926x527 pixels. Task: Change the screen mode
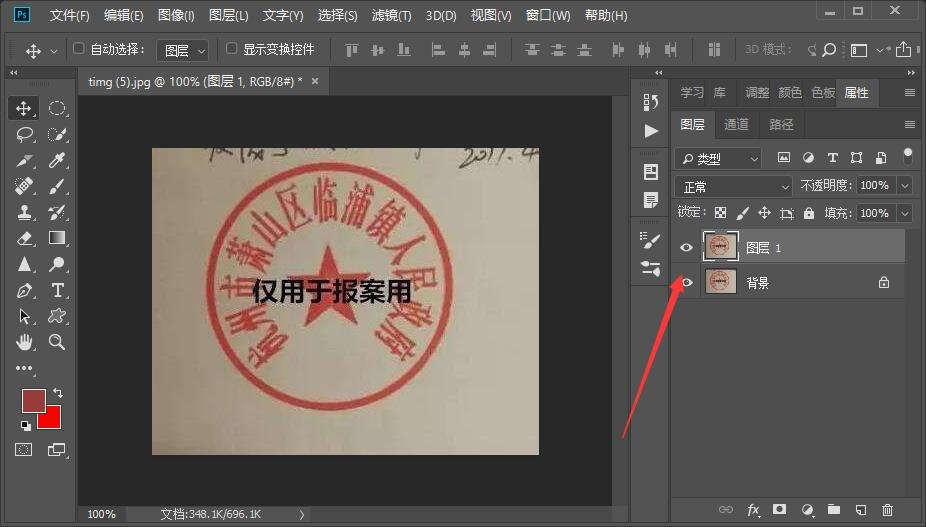[x=57, y=450]
